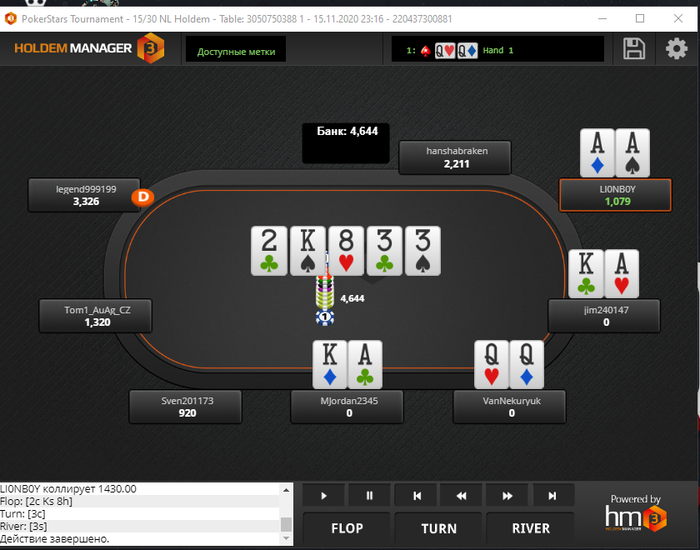The image size is (700, 550).
Task: Click the Банк pot display box
Action: pyautogui.click(x=346, y=143)
